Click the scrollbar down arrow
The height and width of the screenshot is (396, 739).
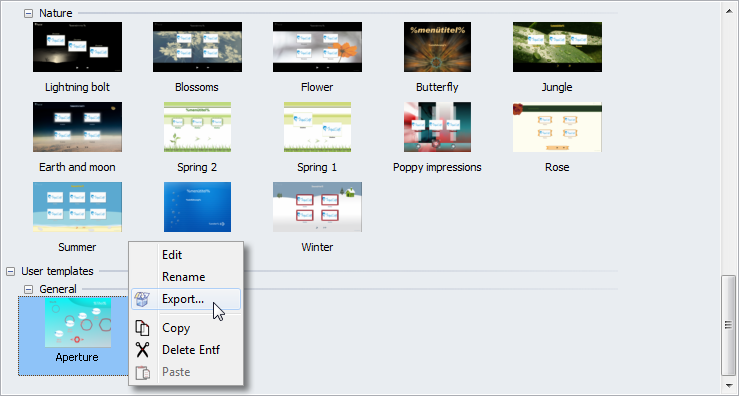pyautogui.click(x=729, y=385)
